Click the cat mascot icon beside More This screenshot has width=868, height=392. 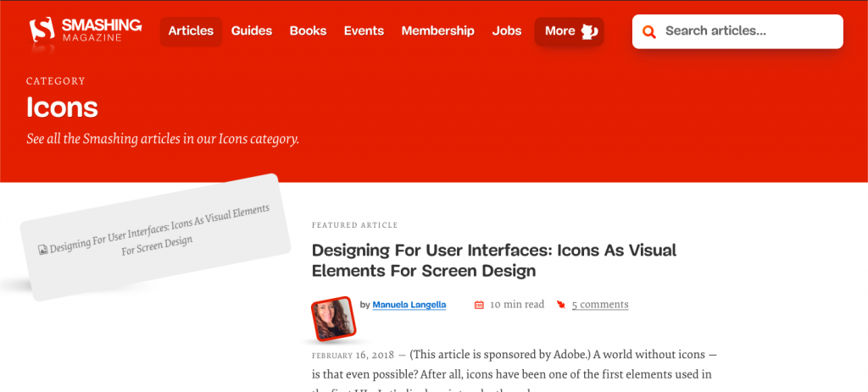[x=589, y=31]
